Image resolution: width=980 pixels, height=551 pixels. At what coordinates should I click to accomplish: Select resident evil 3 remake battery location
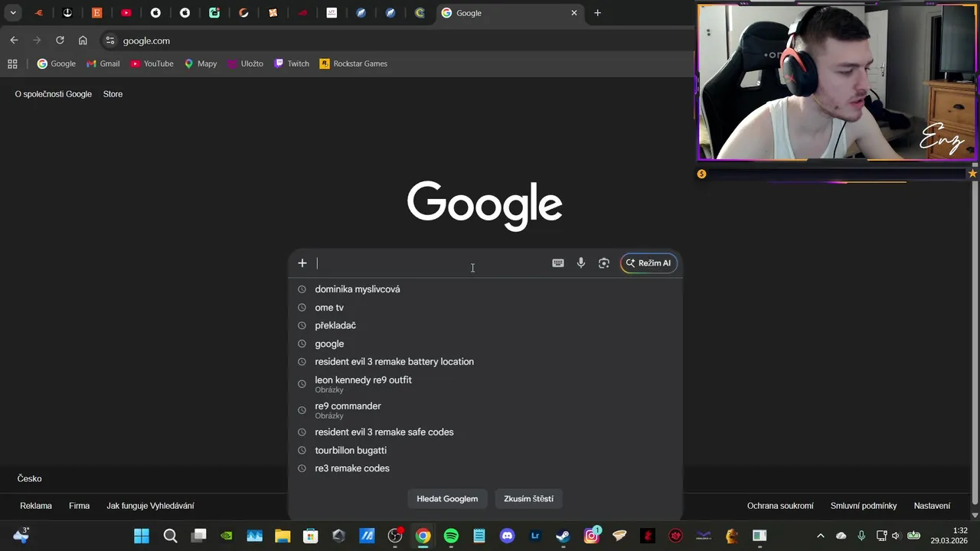point(485,362)
